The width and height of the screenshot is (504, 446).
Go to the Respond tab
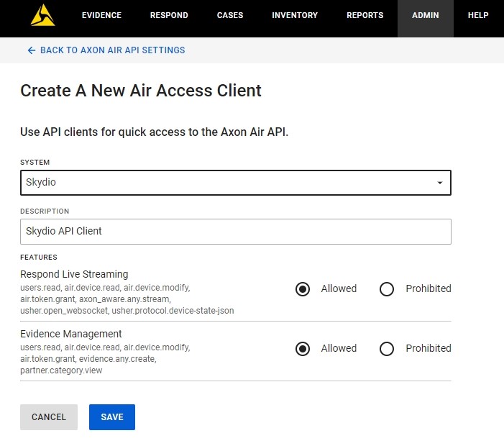[169, 15]
